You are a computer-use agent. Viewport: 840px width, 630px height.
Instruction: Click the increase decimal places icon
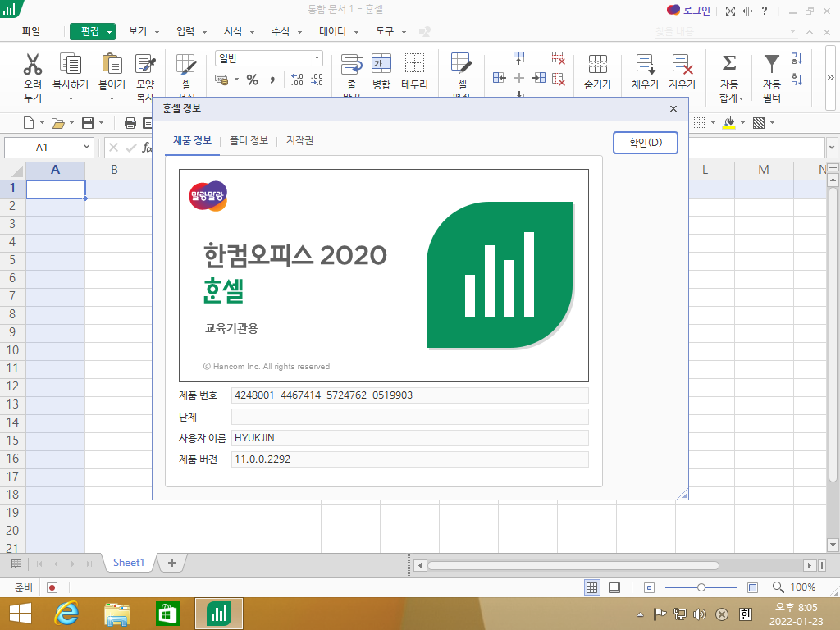pyautogui.click(x=297, y=80)
